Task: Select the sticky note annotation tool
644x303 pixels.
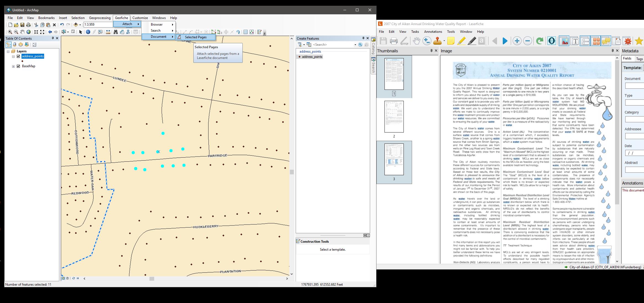Action: click(451, 41)
